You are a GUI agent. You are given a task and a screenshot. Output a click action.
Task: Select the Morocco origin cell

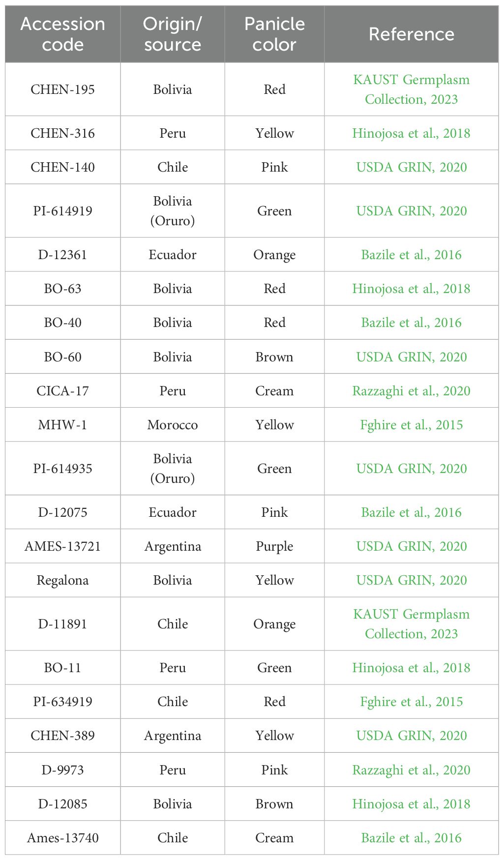click(173, 425)
